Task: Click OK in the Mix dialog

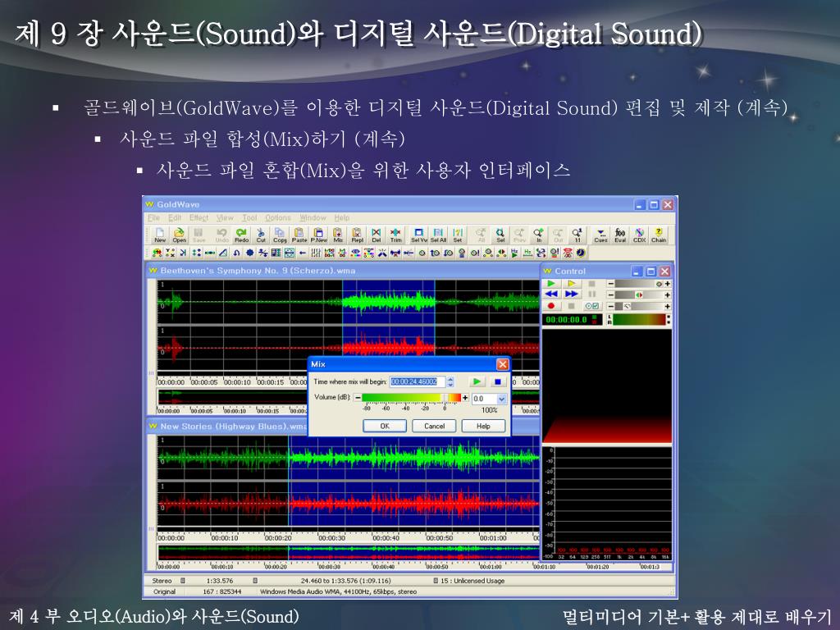Action: [385, 426]
